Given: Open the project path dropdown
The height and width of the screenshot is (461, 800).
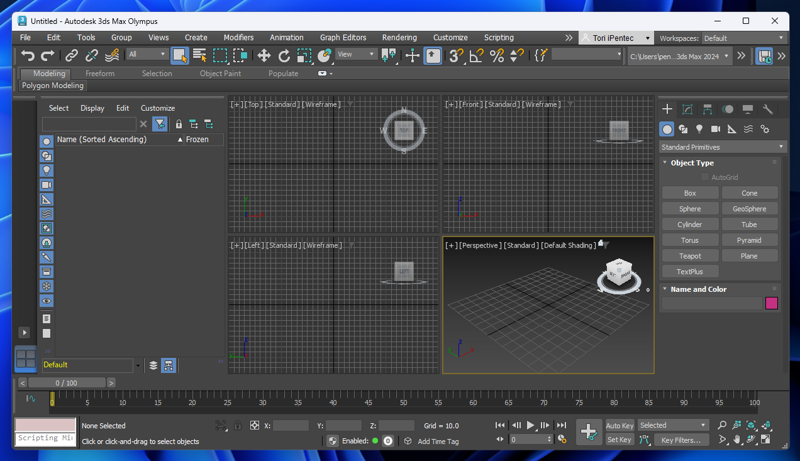Looking at the screenshot, I should (679, 56).
